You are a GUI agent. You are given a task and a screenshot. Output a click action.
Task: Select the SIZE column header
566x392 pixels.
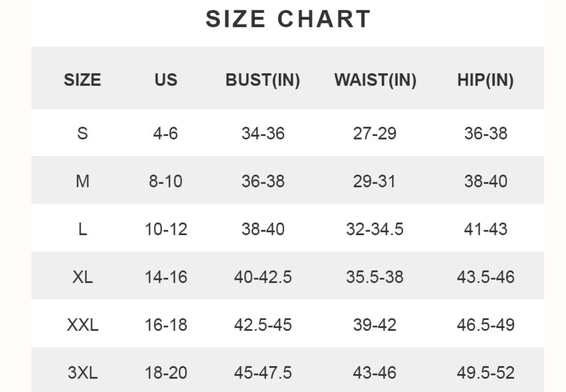82,80
